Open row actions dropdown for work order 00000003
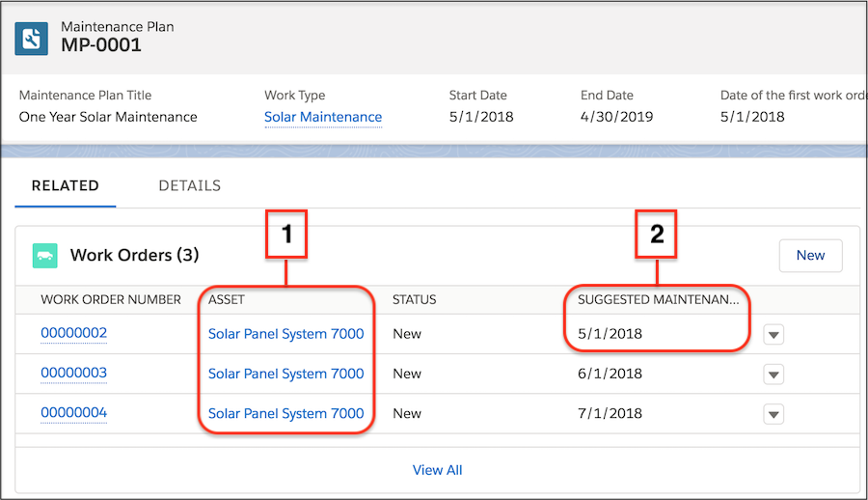This screenshot has height=500, width=868. pos(773,375)
